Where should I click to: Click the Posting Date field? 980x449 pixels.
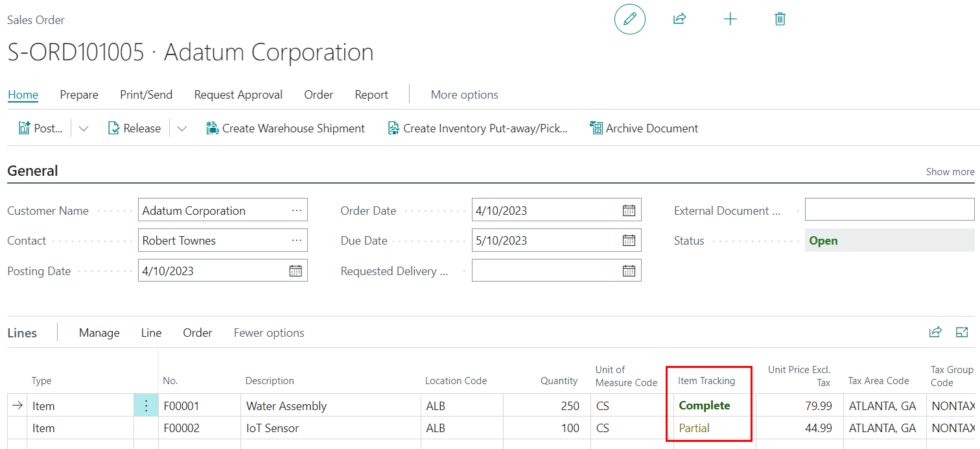223,271
